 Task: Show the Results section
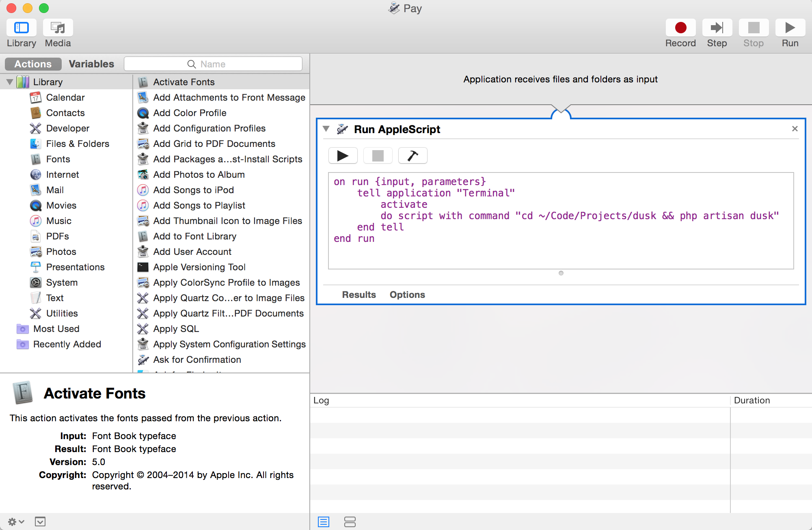[x=359, y=295]
